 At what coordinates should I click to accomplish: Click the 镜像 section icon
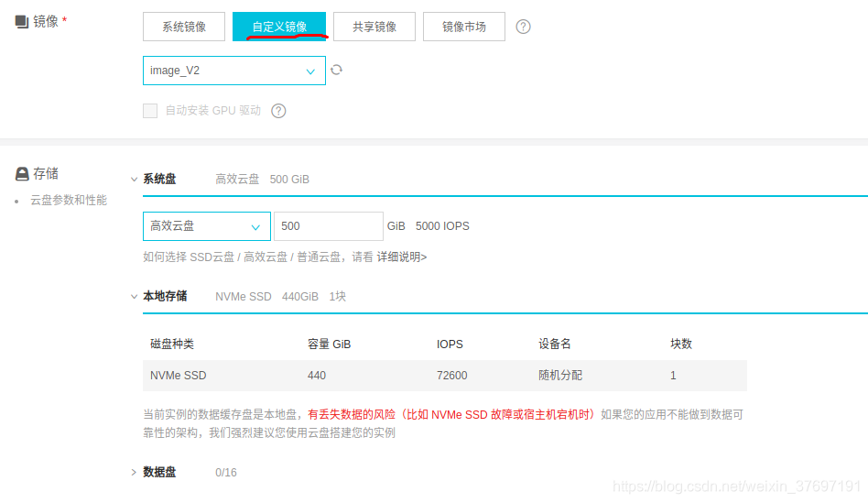(x=22, y=22)
